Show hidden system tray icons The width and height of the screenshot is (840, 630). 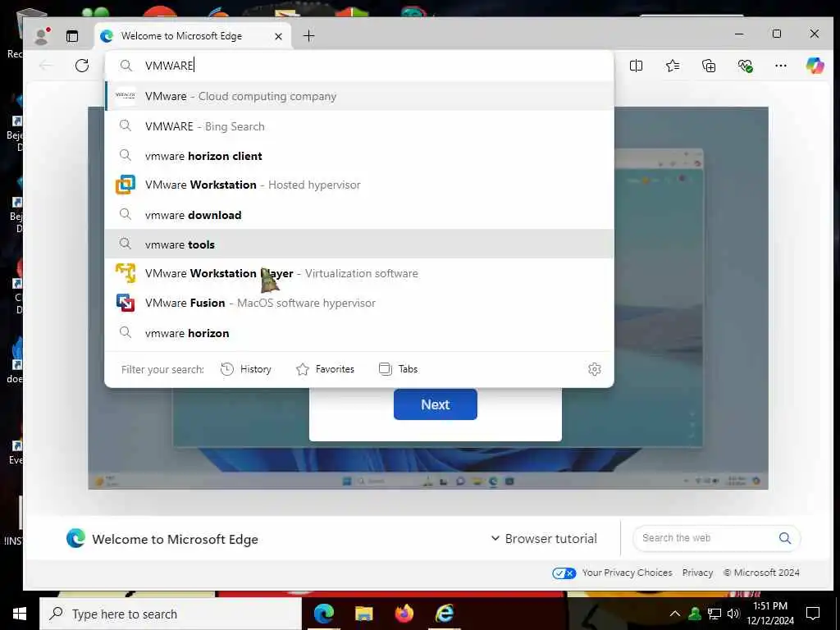coord(675,614)
